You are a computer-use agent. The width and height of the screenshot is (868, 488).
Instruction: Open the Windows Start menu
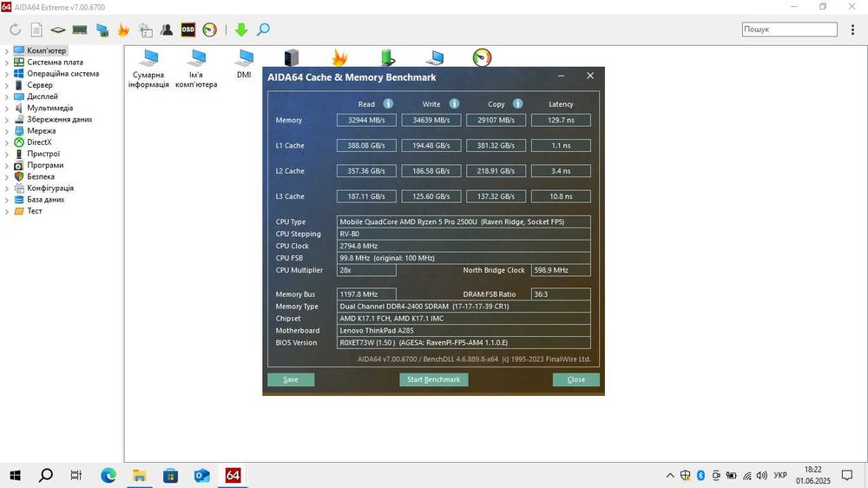15,475
